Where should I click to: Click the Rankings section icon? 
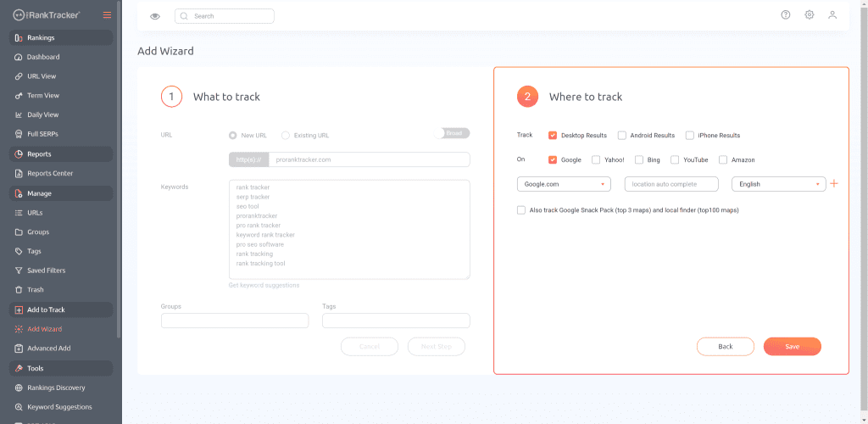click(x=19, y=37)
